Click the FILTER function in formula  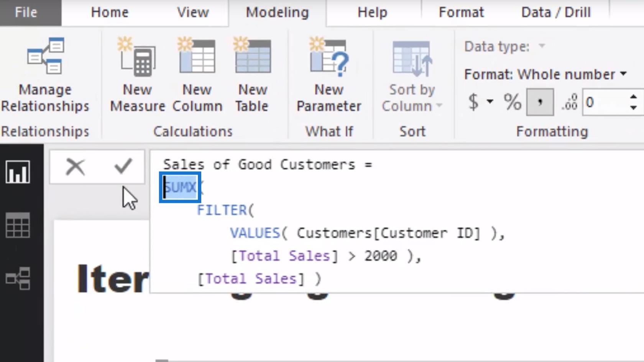click(222, 210)
